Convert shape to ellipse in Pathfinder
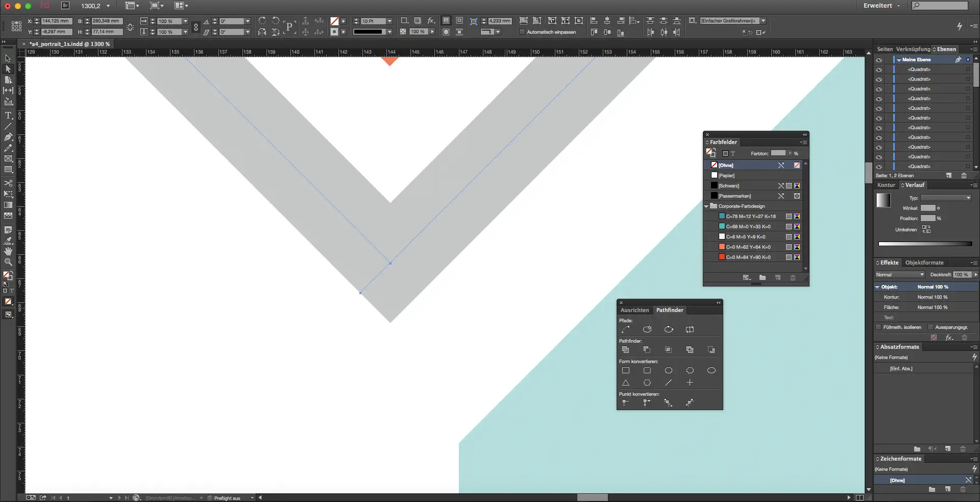This screenshot has width=980, height=502. tap(711, 370)
